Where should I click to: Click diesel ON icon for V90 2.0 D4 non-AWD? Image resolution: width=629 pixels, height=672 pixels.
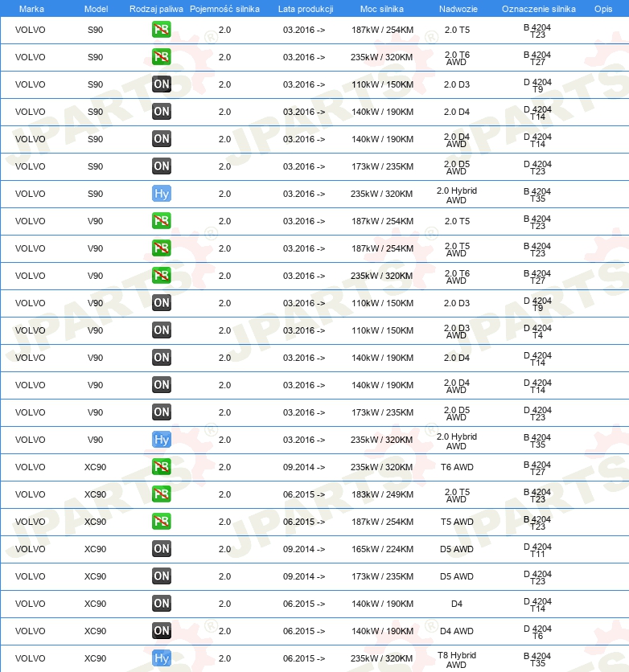click(x=161, y=358)
